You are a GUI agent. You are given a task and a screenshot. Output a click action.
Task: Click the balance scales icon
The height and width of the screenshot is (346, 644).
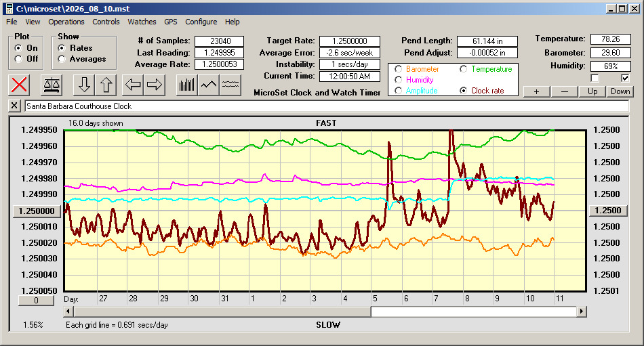coord(52,85)
